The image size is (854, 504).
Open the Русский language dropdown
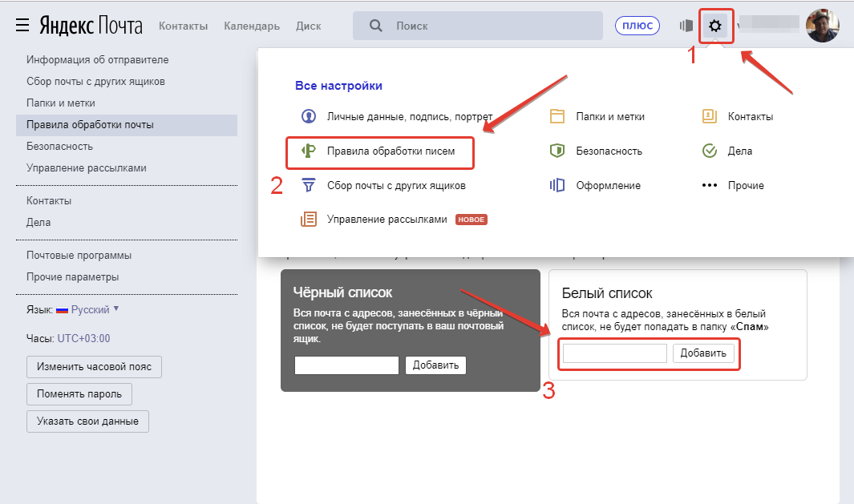[88, 310]
